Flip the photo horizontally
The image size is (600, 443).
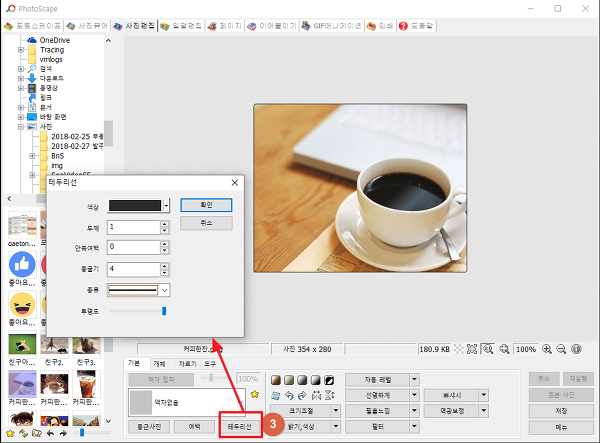(316, 395)
